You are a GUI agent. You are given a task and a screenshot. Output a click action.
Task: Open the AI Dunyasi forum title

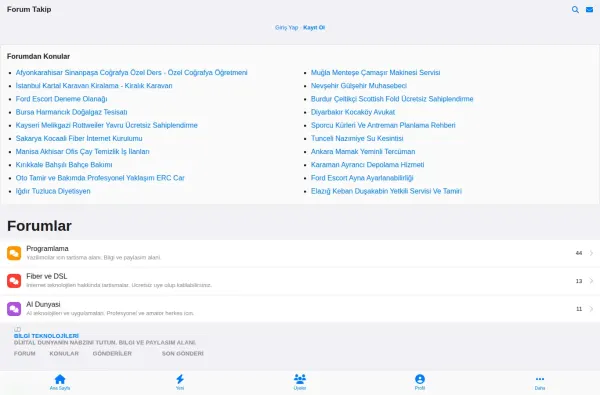point(43,304)
